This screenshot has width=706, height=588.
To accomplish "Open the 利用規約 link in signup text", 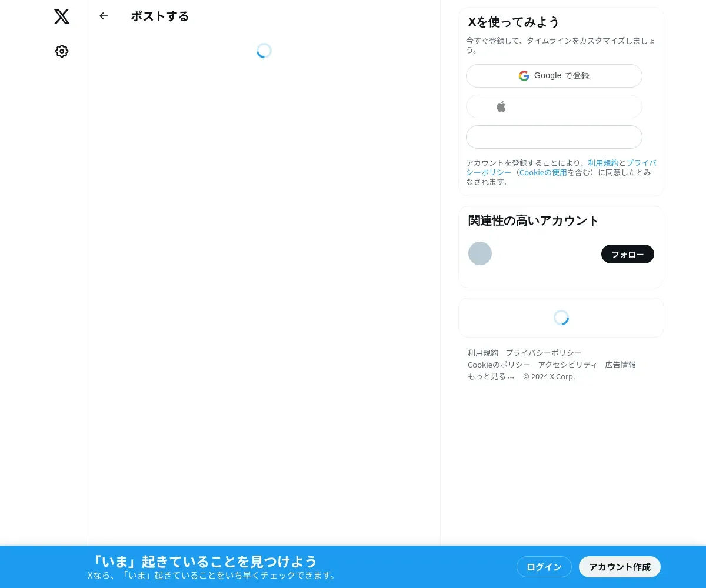I will tap(603, 163).
